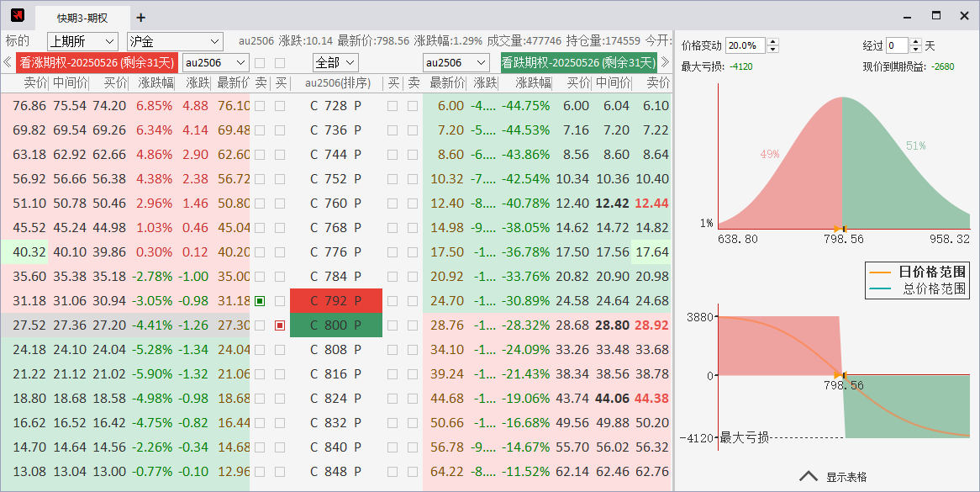Toggle the checked sell box for the C 792 call

coord(261,301)
